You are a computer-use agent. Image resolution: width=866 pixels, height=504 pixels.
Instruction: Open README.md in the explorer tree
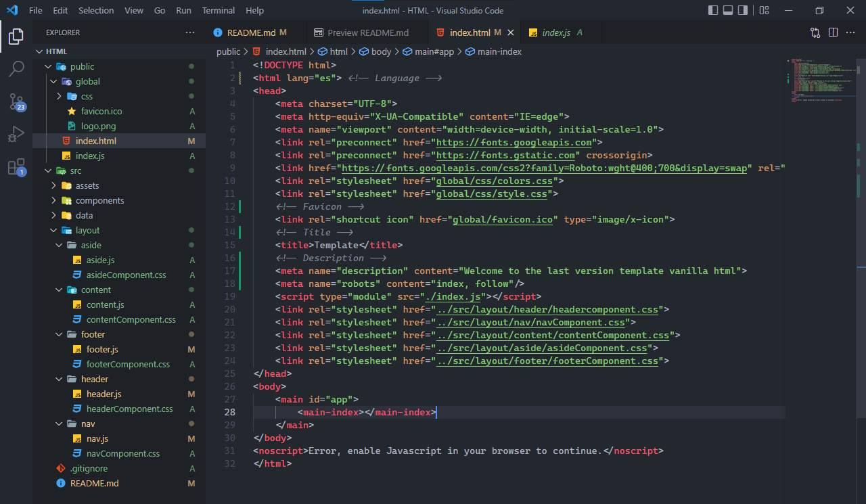[119, 483]
